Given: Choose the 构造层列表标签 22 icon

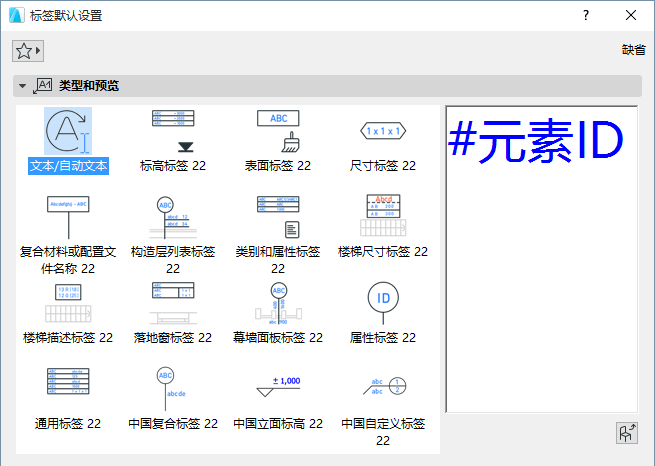Looking at the screenshot, I should pos(173,217).
